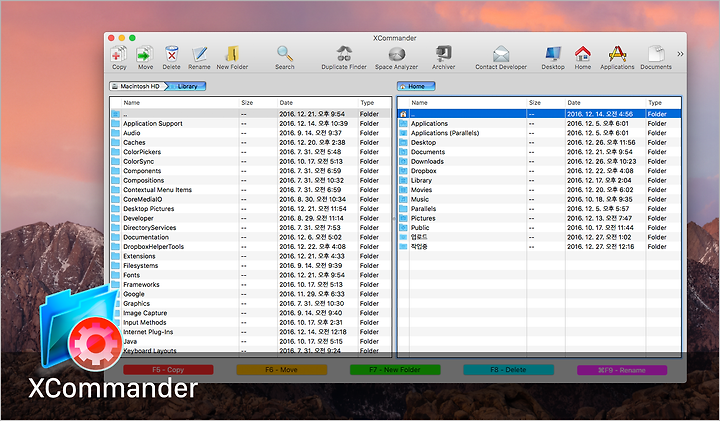This screenshot has width=720, height=421.
Task: Sort right pane by Type header
Action: pos(663,103)
